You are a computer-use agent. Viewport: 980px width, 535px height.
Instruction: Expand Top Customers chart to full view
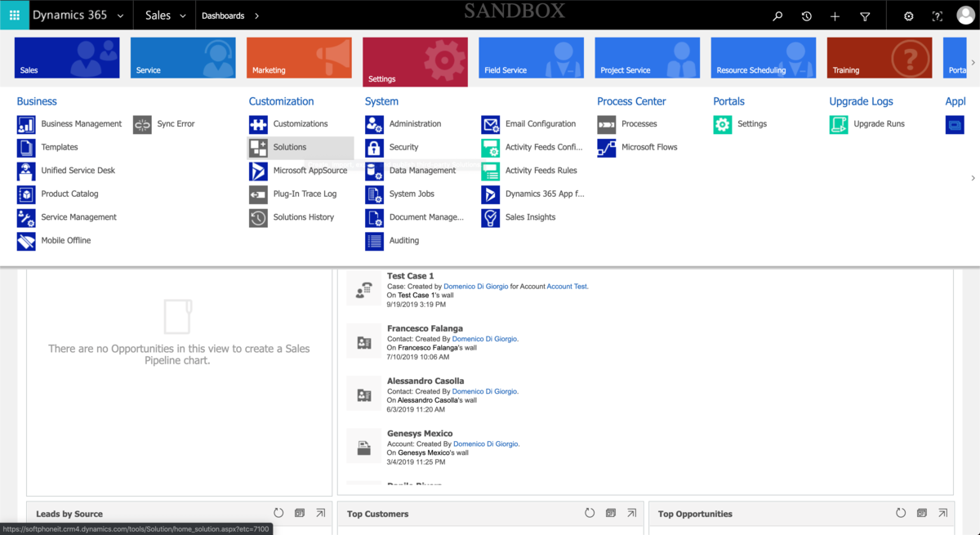click(x=631, y=513)
